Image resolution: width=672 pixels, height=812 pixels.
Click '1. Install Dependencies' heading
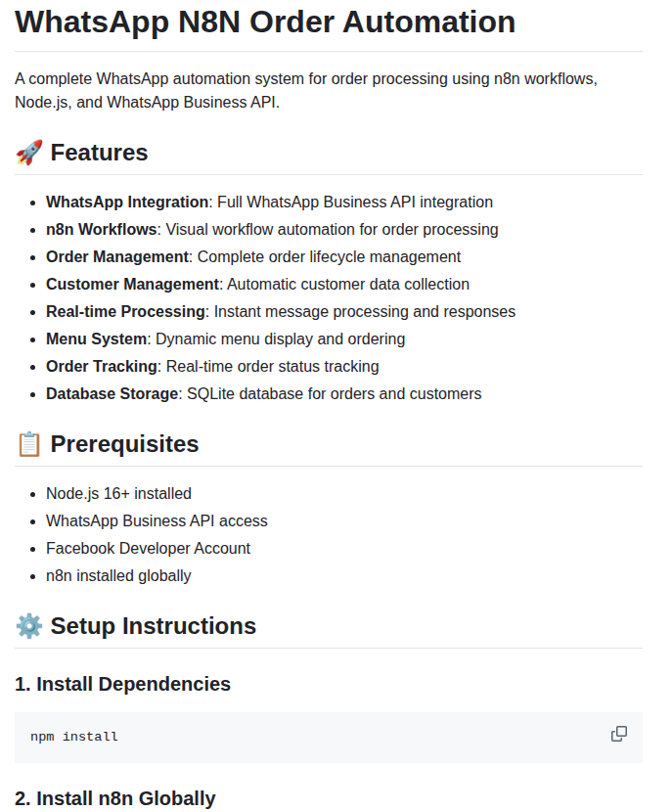pyautogui.click(x=122, y=684)
